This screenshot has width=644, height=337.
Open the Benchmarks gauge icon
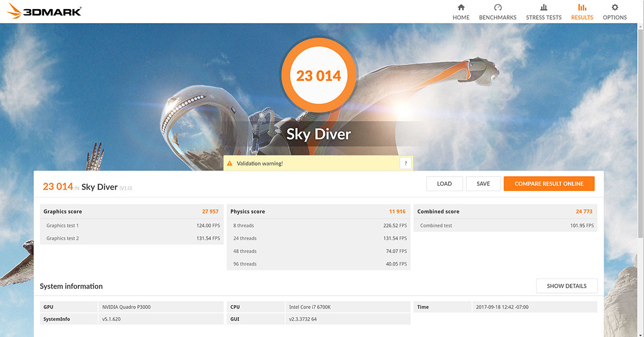click(x=497, y=8)
